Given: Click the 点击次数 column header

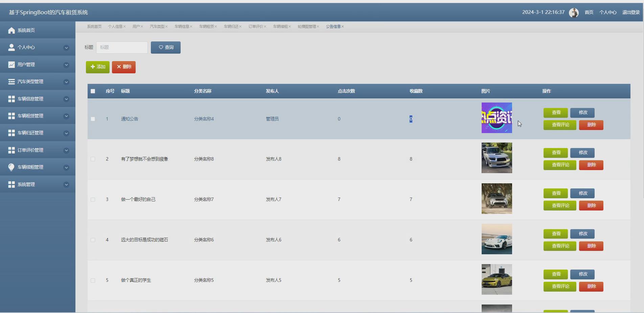Looking at the screenshot, I should click(x=346, y=91).
